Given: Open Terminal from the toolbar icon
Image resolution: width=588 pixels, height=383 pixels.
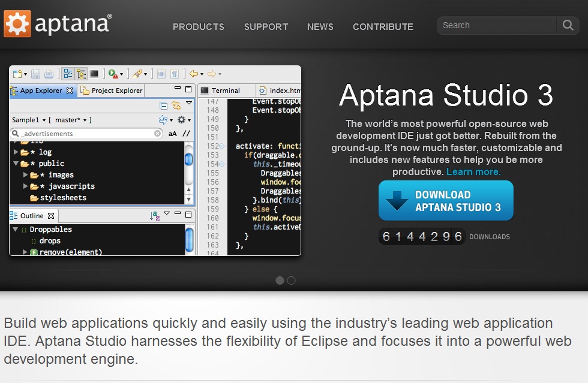Looking at the screenshot, I should (94, 74).
